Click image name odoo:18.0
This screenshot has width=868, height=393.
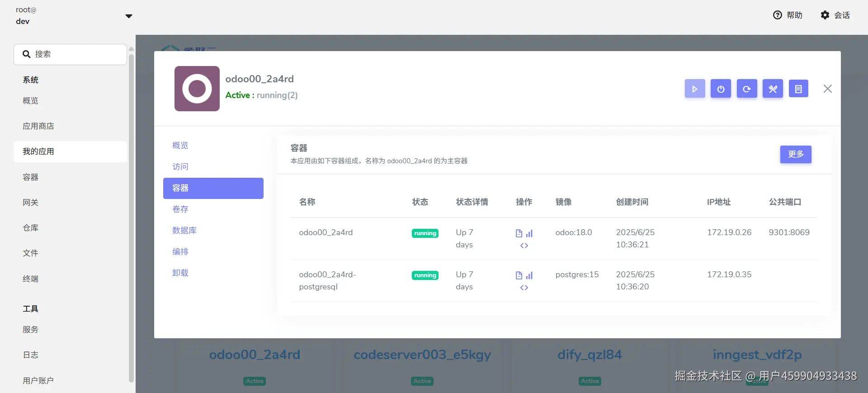[x=574, y=232]
